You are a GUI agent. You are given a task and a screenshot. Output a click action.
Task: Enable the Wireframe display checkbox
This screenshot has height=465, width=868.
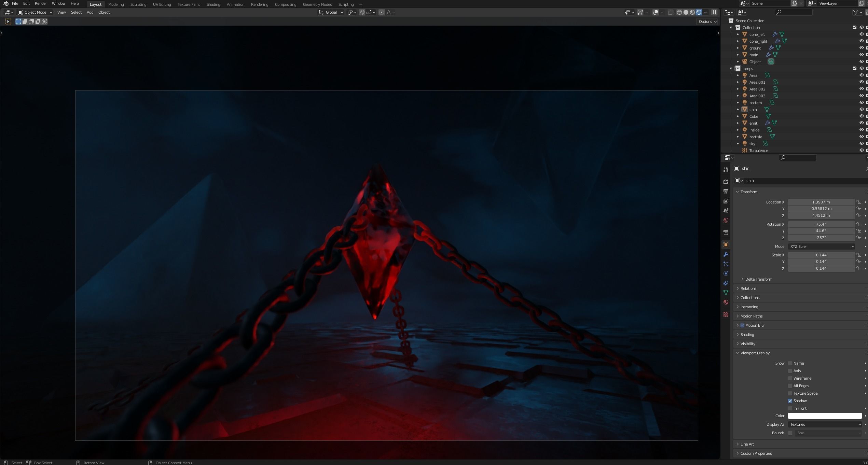tap(790, 378)
